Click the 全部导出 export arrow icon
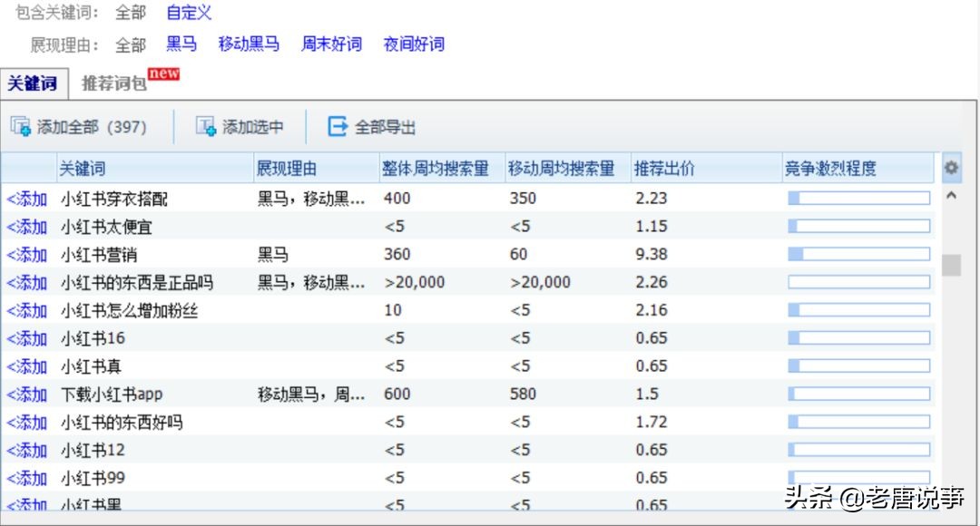Screen dimensions: 980x526 pos(338,126)
